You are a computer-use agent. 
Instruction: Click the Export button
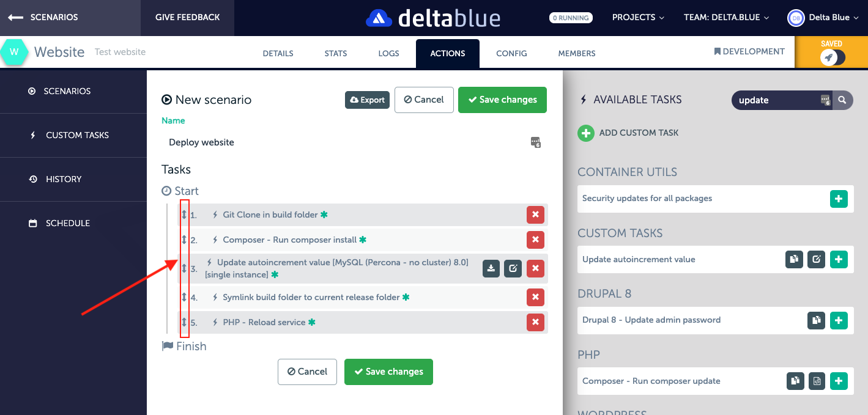[367, 100]
